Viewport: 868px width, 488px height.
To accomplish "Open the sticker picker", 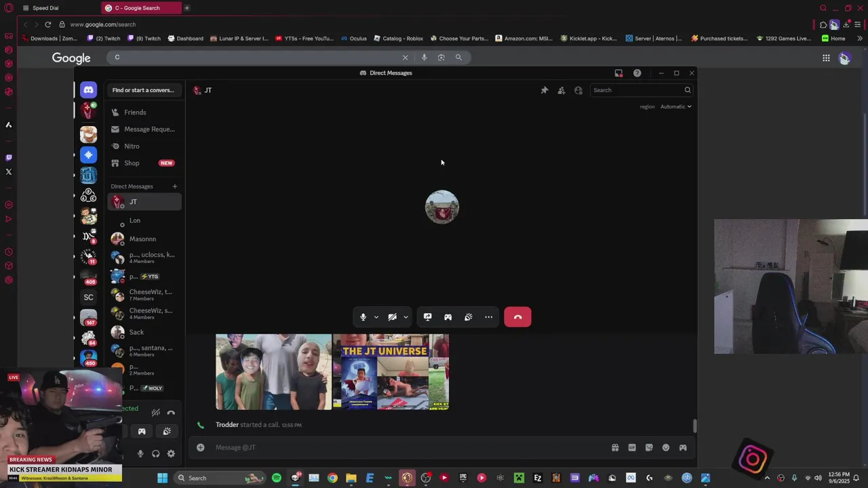I will click(x=649, y=447).
